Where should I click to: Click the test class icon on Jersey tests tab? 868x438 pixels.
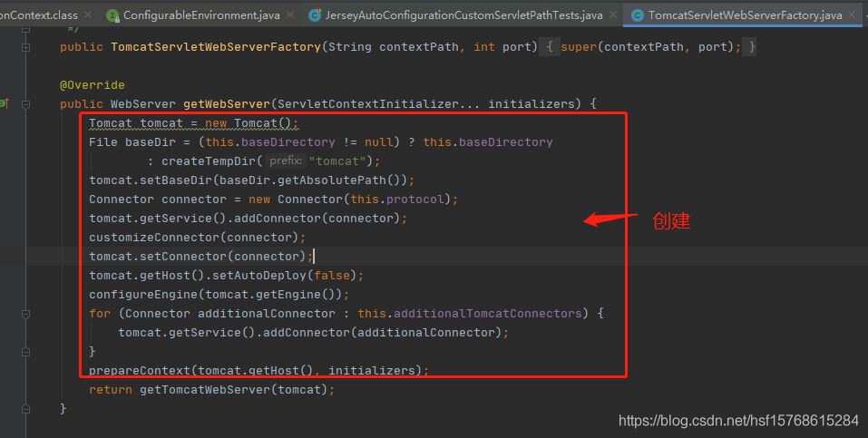click(x=315, y=15)
